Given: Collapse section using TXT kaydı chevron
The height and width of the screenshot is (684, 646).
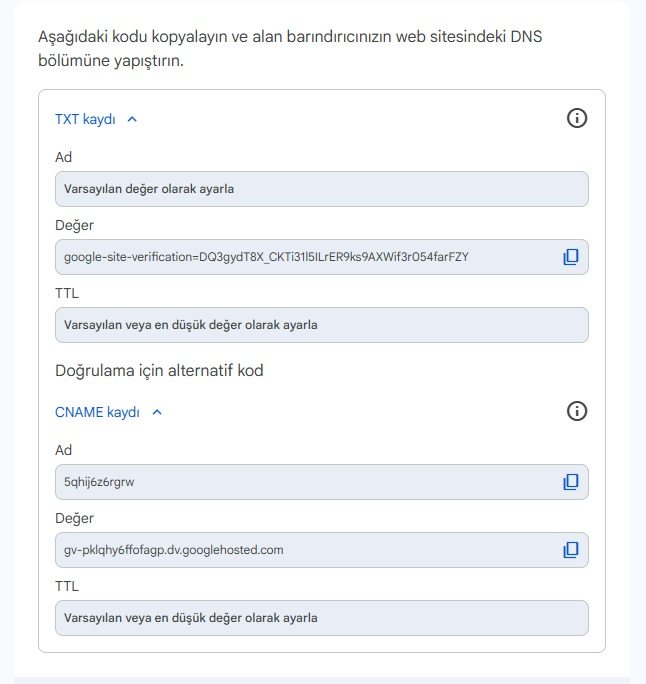Looking at the screenshot, I should pyautogui.click(x=132, y=119).
